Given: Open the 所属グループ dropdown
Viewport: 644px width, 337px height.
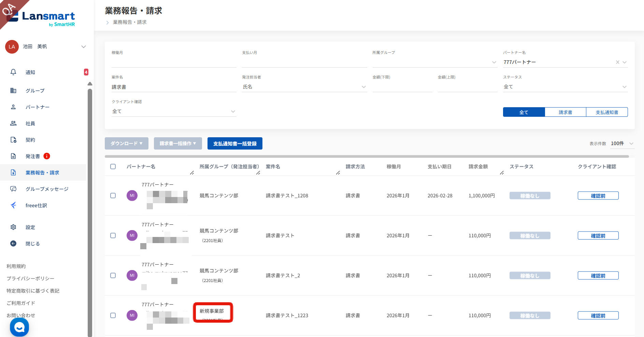Looking at the screenshot, I should tap(435, 62).
